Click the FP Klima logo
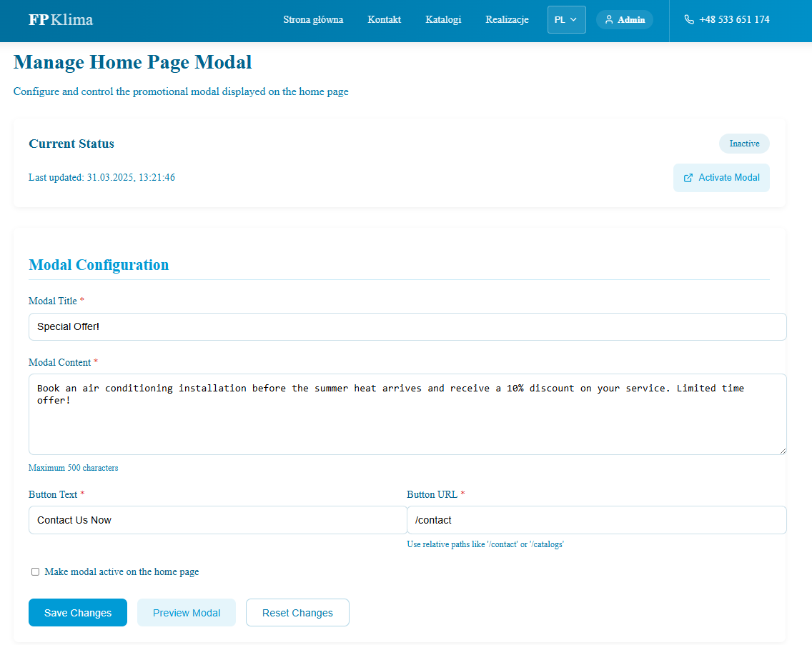Viewport: 812px width, 645px height. [x=59, y=19]
